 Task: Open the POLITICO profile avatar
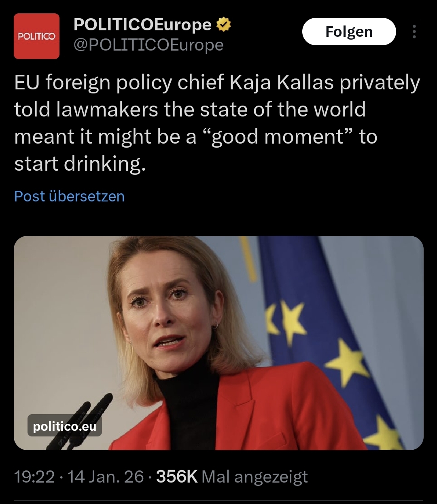(36, 36)
